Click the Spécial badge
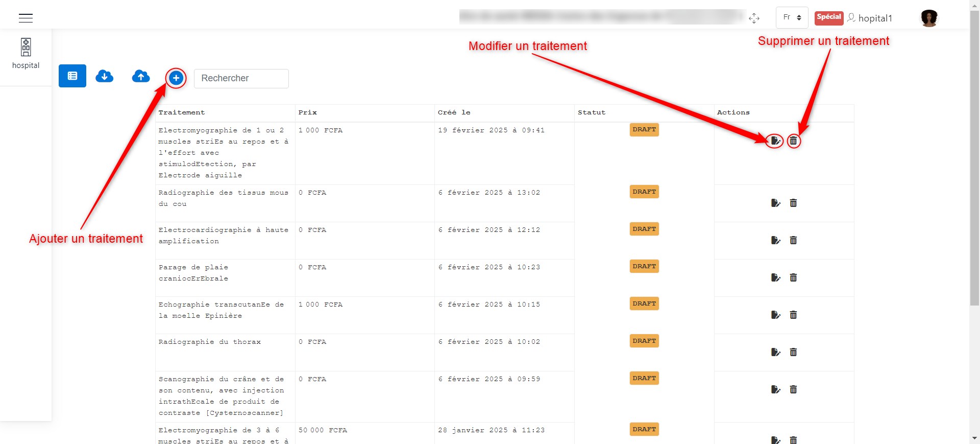The height and width of the screenshot is (444, 980). [x=828, y=17]
